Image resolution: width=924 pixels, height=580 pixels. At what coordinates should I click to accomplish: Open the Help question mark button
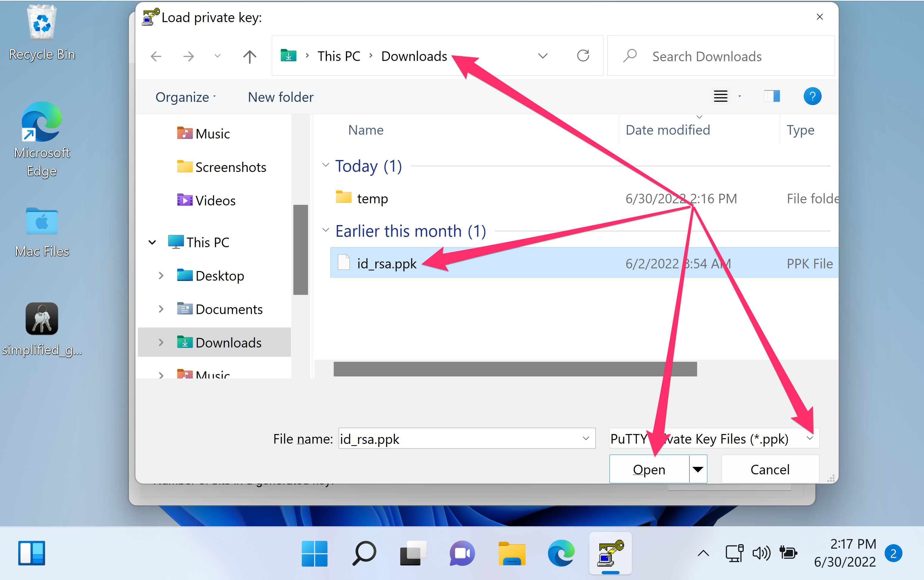812,96
